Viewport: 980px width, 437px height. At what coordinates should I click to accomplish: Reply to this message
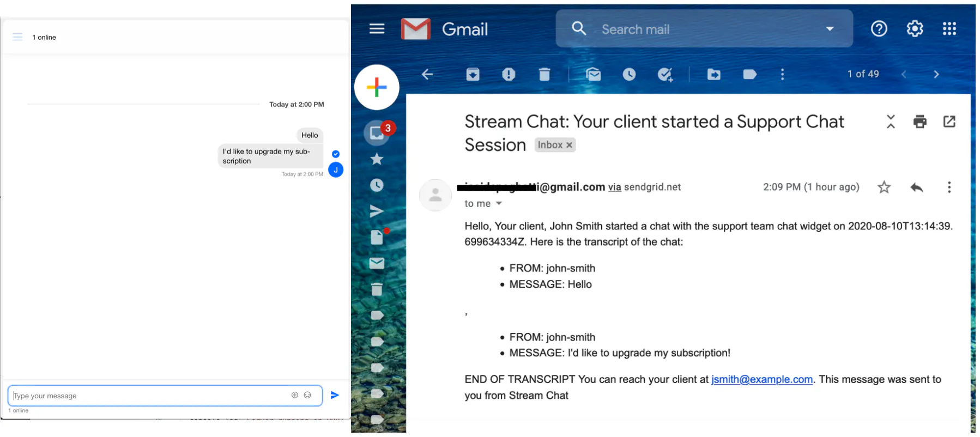(x=917, y=187)
